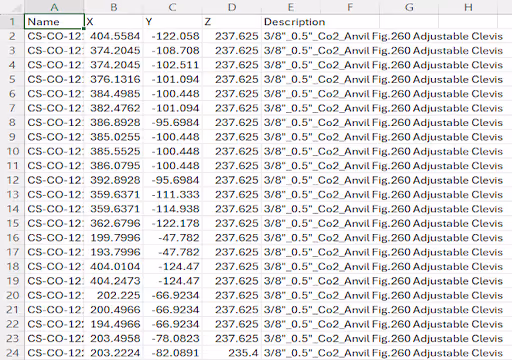Screen dimensions: 512x360
Task: Click cell with X value 386.8928
Action: [x=113, y=122]
